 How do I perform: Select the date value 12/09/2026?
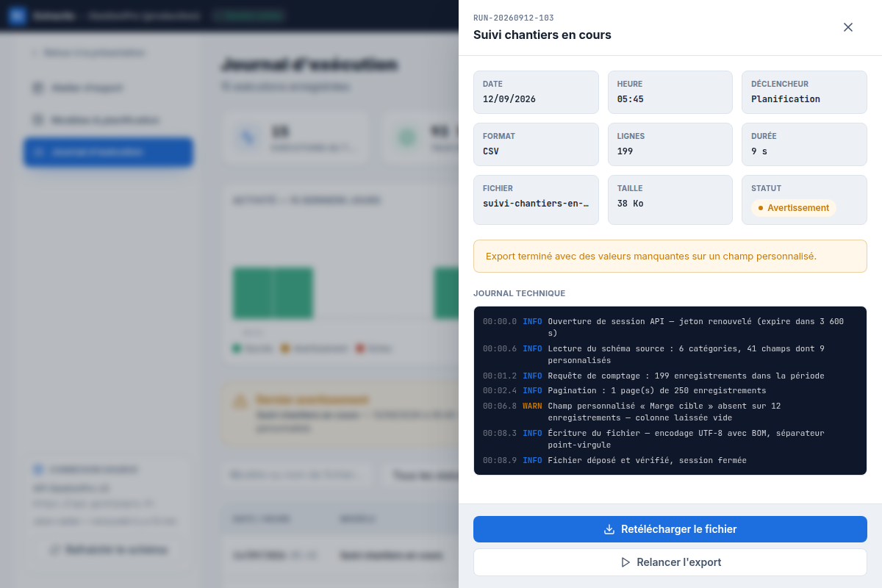tap(509, 99)
